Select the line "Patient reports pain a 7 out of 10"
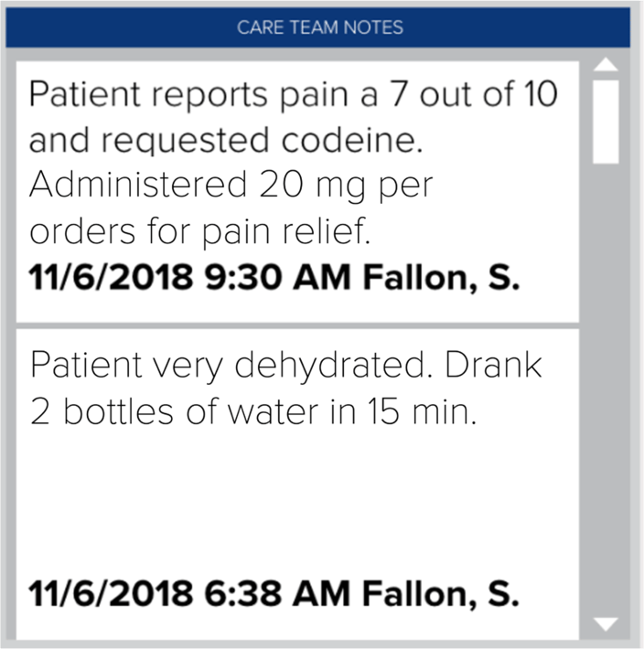This screenshot has height=649, width=644. coord(293,95)
